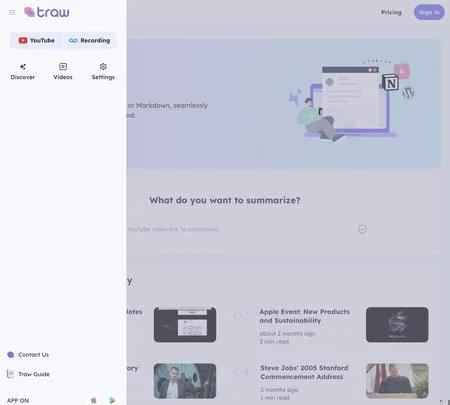Screen dimensions: 450x405
Task: Click the Apple Event video thumbnail
Action: 397,325
